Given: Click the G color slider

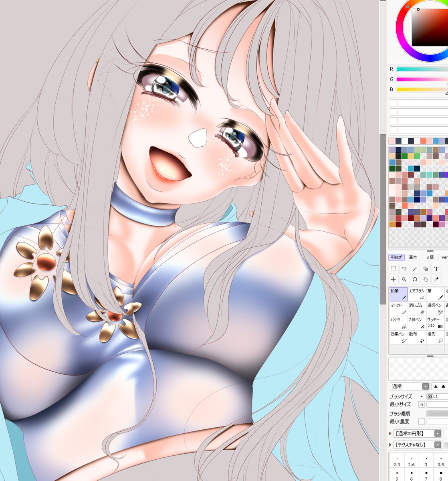Looking at the screenshot, I should [x=422, y=79].
